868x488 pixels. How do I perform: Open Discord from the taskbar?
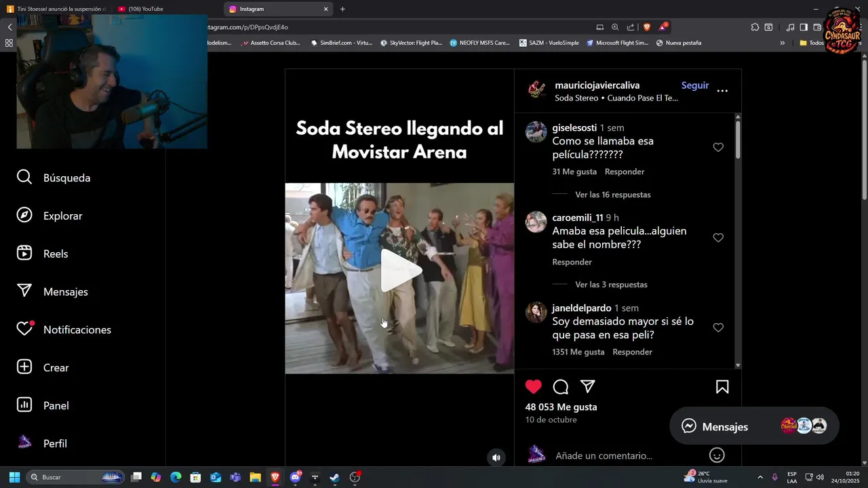pos(296,477)
